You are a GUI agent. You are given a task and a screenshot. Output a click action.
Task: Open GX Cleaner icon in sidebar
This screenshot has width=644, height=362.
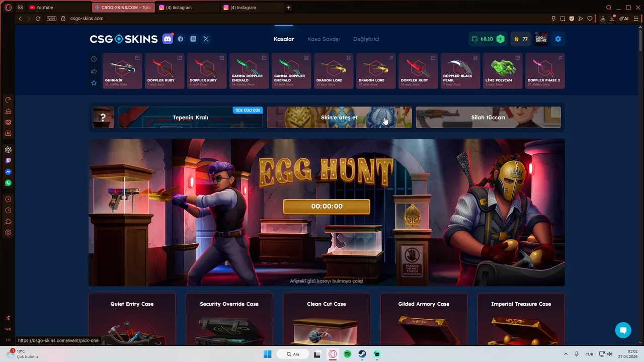(8, 111)
